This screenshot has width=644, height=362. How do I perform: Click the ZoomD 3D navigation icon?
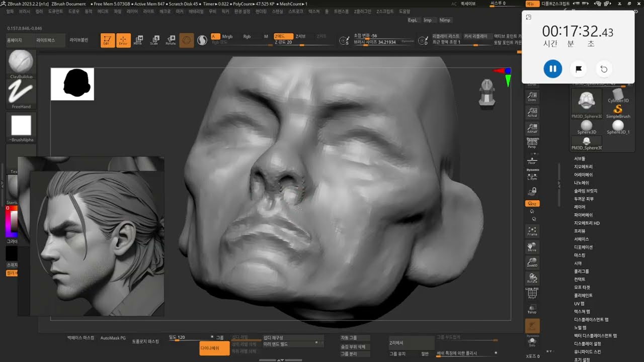click(x=532, y=262)
